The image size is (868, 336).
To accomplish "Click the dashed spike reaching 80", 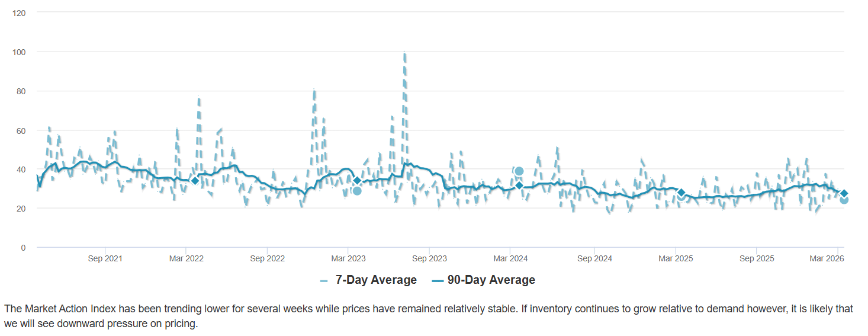I will point(314,91).
